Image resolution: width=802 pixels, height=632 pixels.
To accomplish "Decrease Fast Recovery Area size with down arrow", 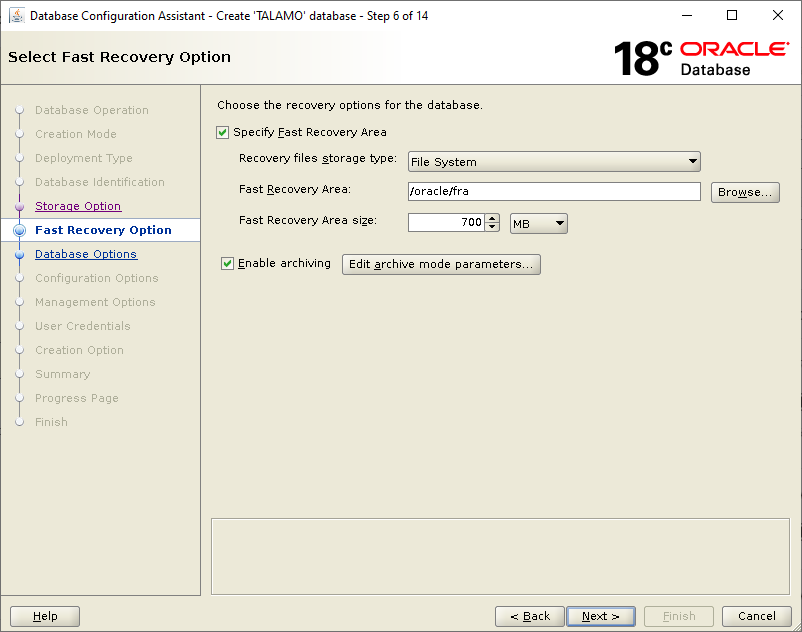I will [492, 227].
